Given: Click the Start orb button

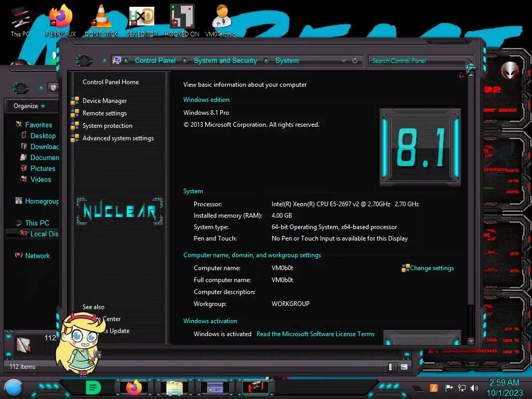Looking at the screenshot, I should pos(13,388).
